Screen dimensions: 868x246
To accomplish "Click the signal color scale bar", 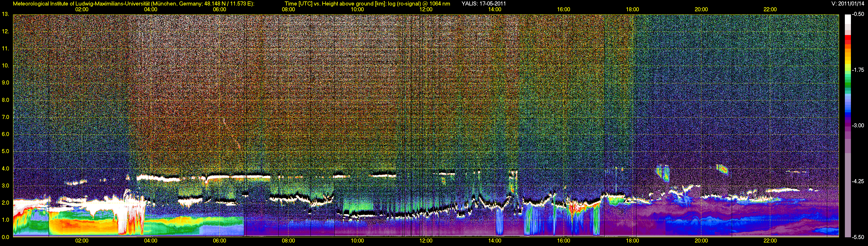I will 848,125.
